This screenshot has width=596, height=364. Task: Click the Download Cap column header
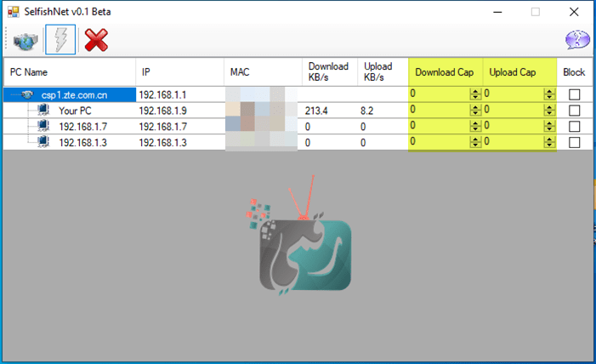(446, 72)
